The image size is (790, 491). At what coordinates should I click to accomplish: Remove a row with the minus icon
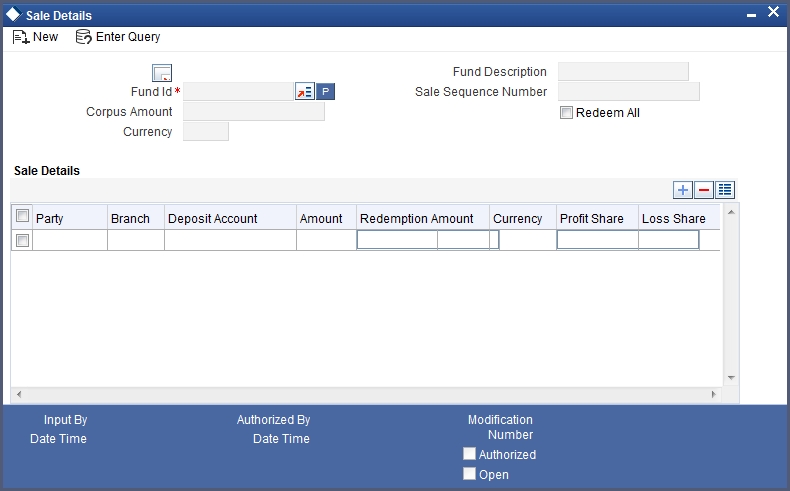pyautogui.click(x=704, y=190)
